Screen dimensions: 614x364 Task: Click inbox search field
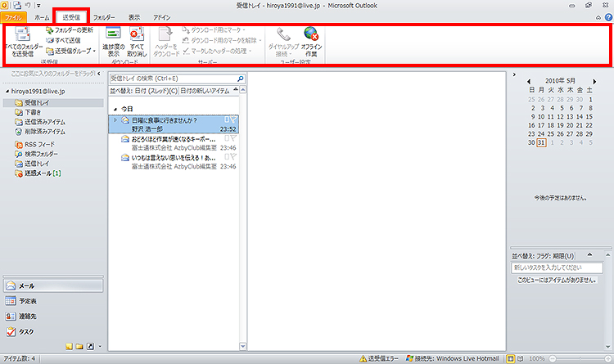173,79
